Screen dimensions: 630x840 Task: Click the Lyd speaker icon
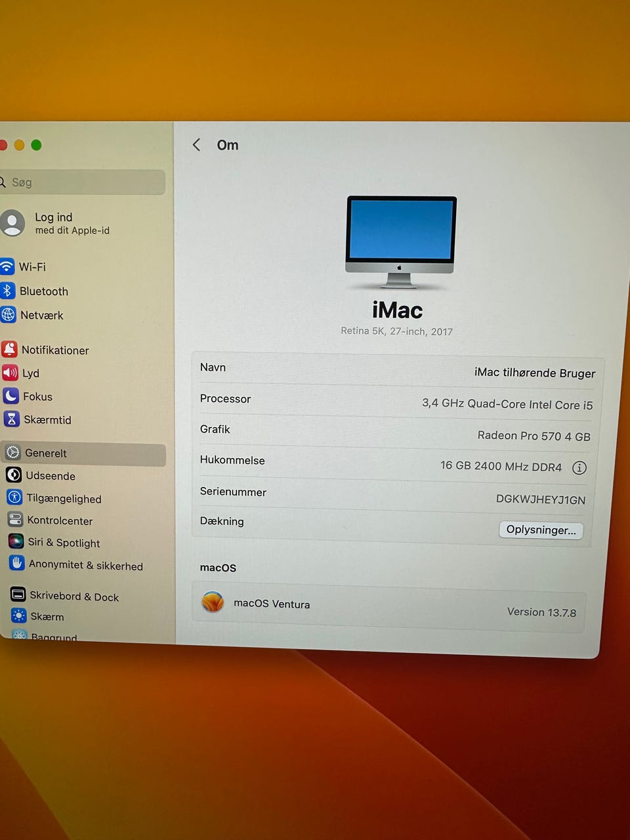[x=10, y=373]
